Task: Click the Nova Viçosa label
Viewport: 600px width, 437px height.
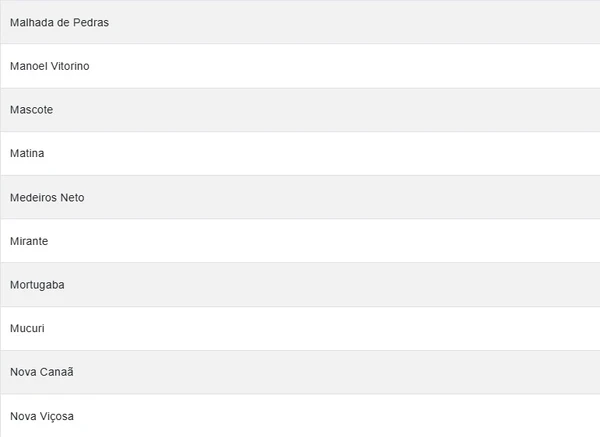Action: pos(42,416)
